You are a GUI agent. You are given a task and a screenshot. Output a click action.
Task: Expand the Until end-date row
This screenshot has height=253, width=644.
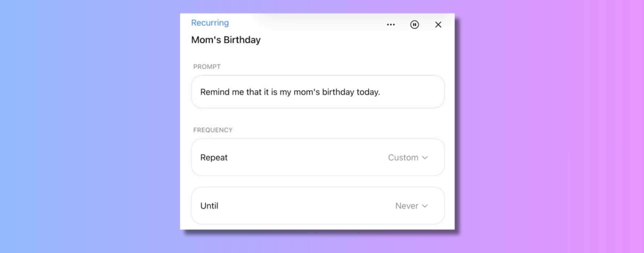coord(318,206)
